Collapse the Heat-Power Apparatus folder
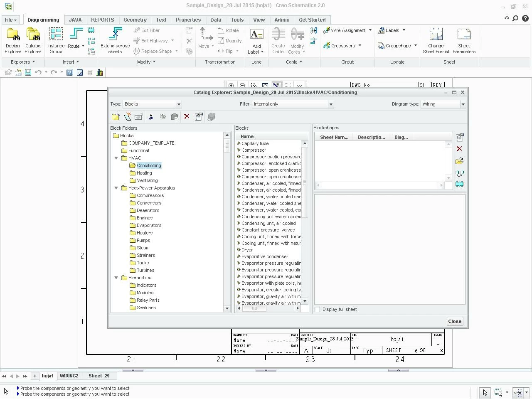The height and width of the screenshot is (399, 532). (x=116, y=188)
